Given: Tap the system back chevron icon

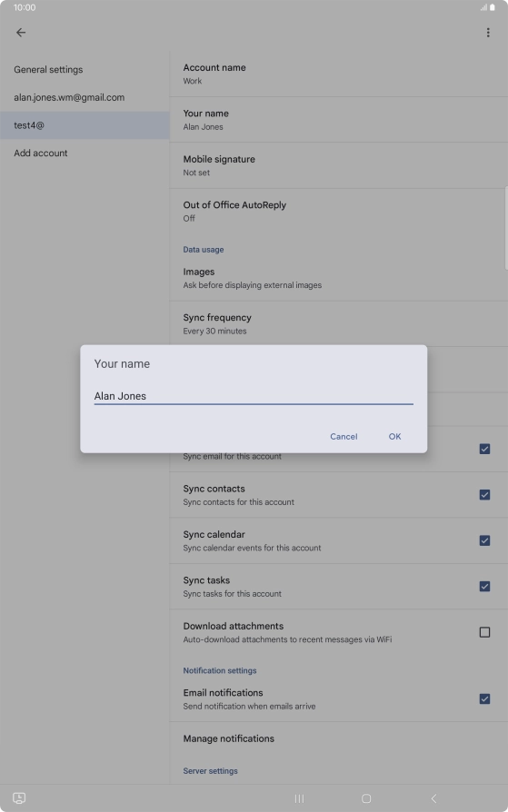Looking at the screenshot, I should click(x=433, y=798).
